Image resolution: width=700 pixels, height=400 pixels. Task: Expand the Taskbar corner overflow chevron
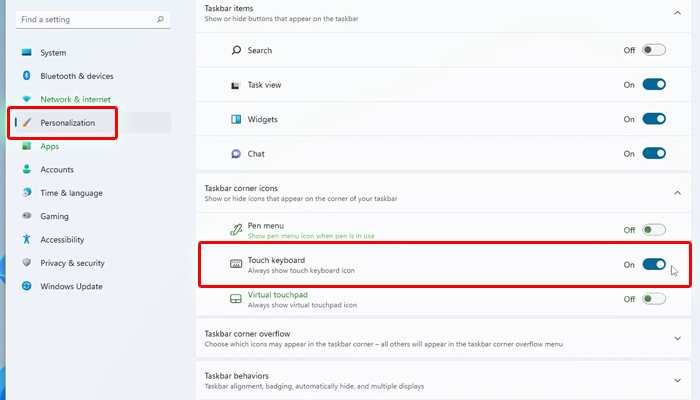click(x=677, y=338)
